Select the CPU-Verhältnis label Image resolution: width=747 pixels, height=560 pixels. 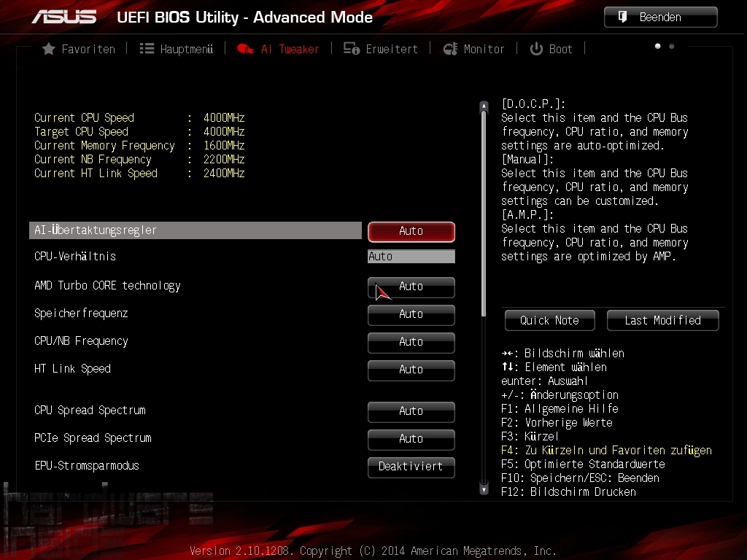tap(75, 256)
